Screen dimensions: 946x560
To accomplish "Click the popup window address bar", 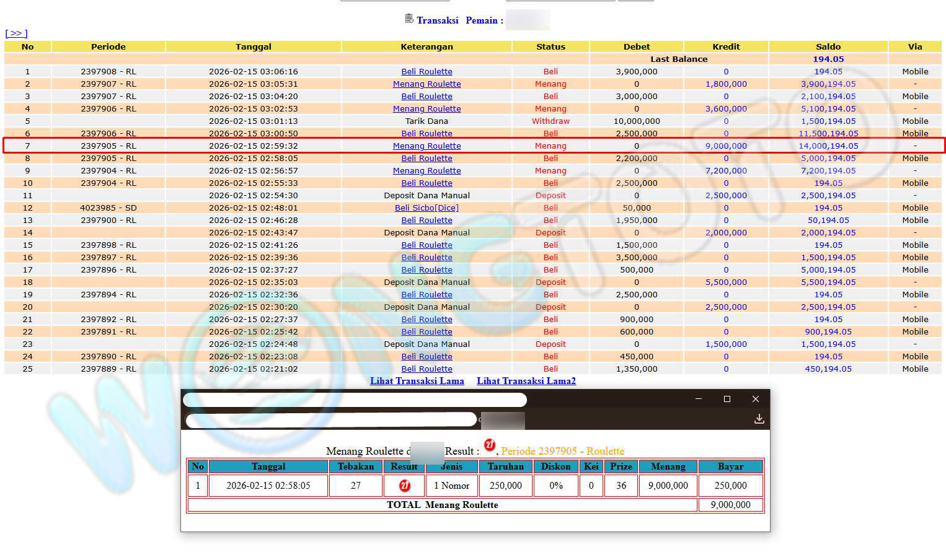I will (x=331, y=420).
